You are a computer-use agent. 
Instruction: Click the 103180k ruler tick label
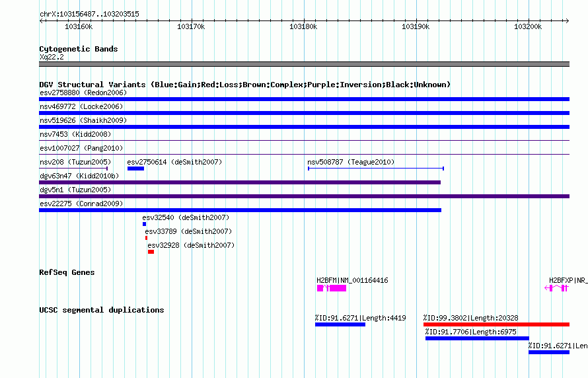tap(303, 26)
